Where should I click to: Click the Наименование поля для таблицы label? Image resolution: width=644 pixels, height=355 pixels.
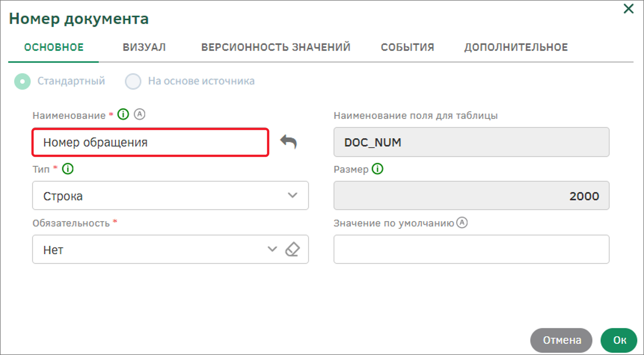[x=415, y=115]
